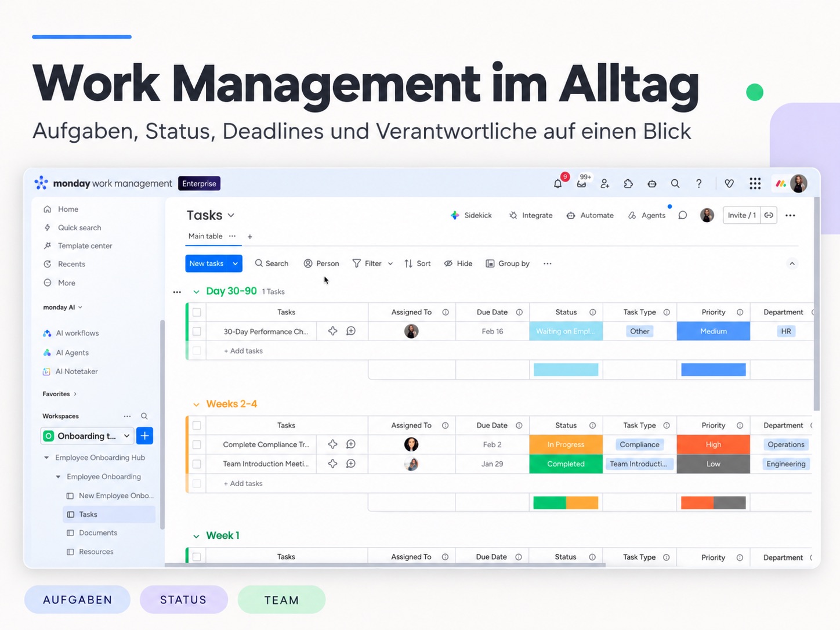Viewport: 840px width, 630px height.
Task: Open the help question mark
Action: (699, 184)
